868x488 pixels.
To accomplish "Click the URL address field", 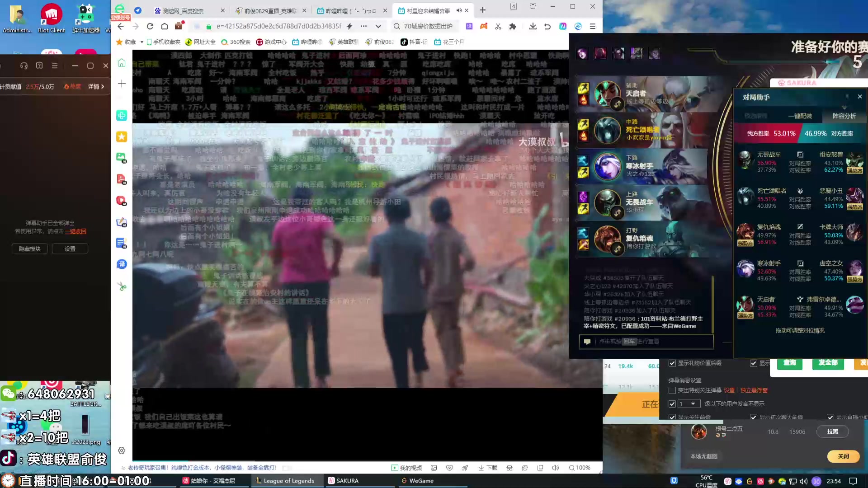I will coord(279,26).
